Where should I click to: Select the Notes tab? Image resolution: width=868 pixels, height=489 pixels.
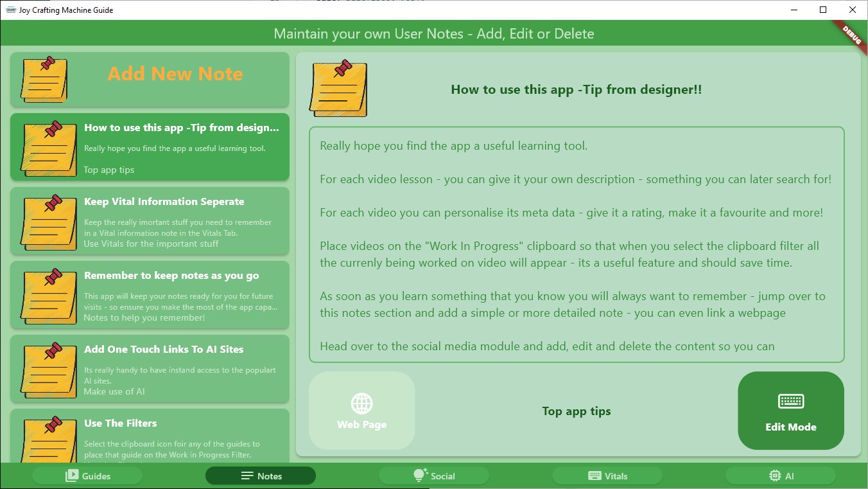261,476
